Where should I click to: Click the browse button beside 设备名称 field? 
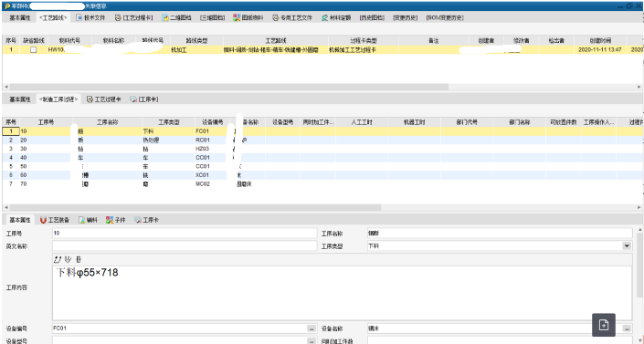[627, 328]
